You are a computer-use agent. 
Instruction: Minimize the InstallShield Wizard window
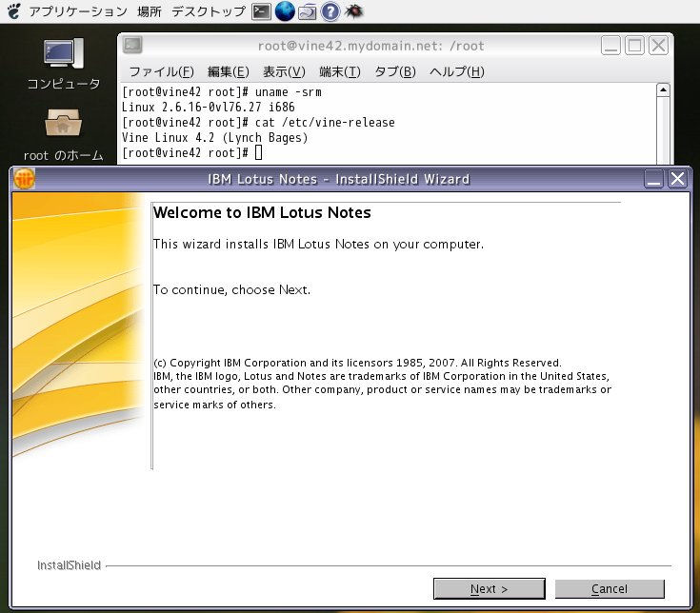click(654, 179)
